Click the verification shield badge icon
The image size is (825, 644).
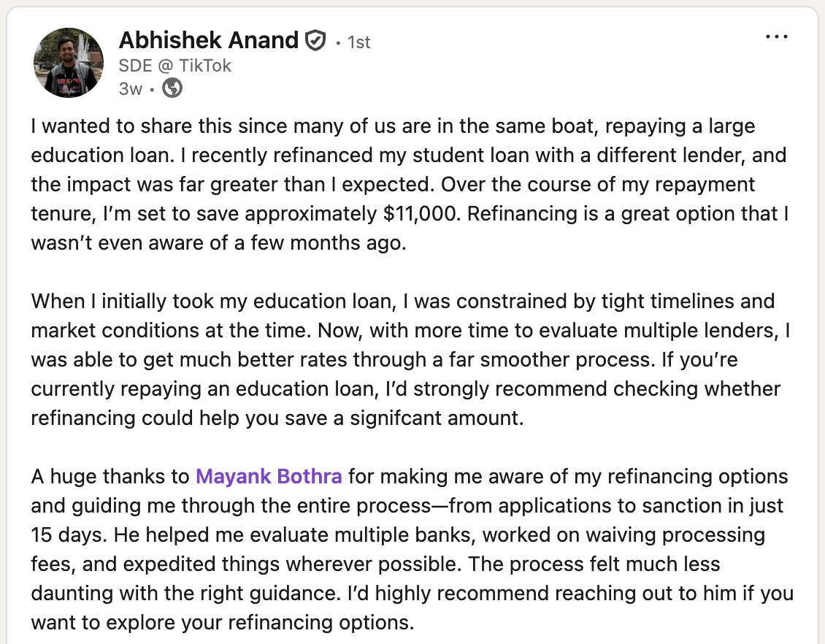pos(315,41)
